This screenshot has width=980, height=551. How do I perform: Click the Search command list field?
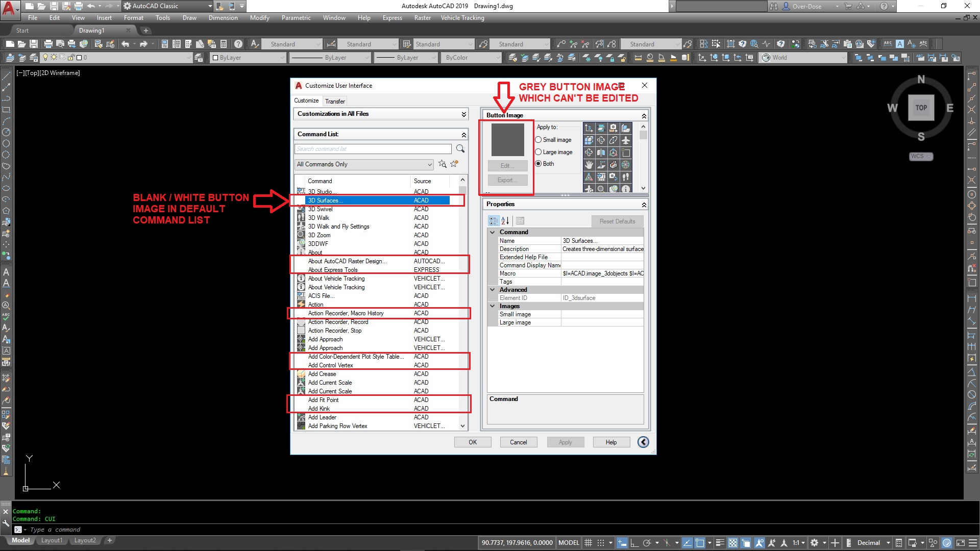click(373, 149)
